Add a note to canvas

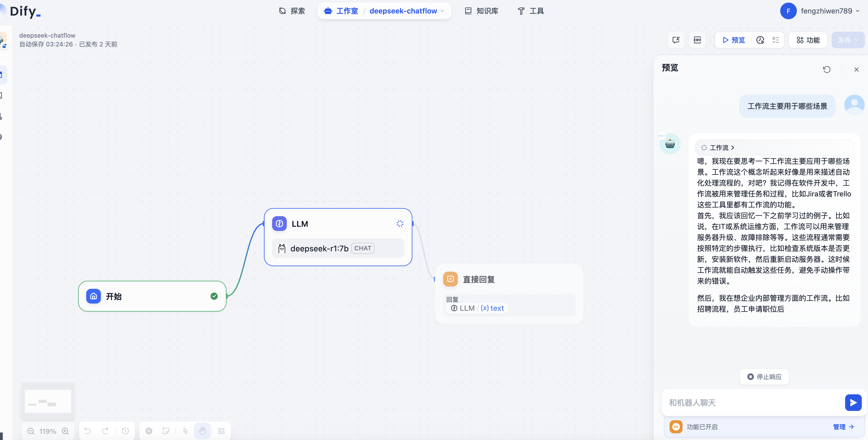point(165,431)
